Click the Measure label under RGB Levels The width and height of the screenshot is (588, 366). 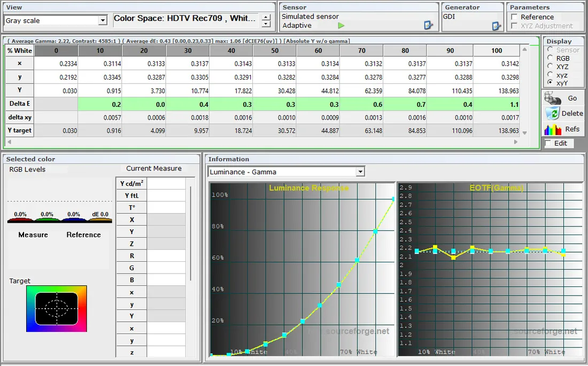tap(33, 235)
